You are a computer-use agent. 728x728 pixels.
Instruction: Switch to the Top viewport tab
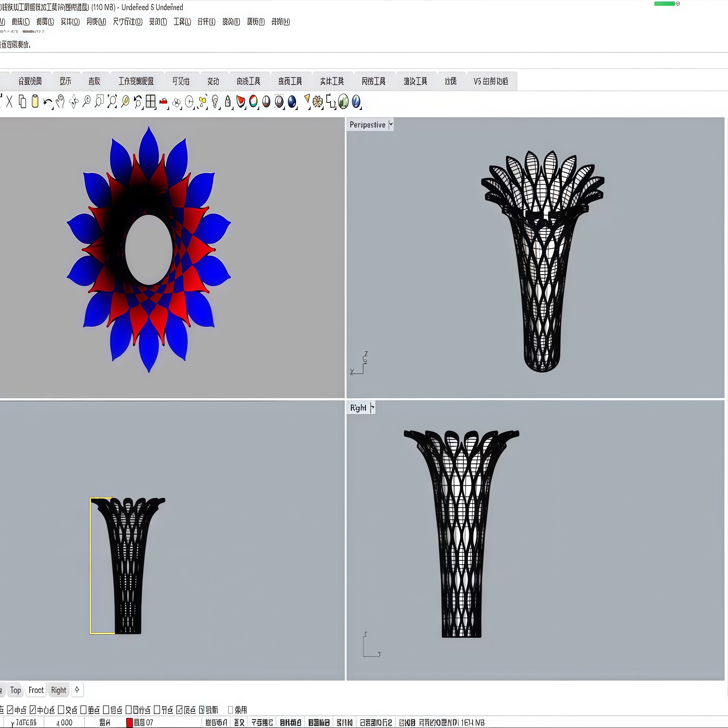coord(15,690)
